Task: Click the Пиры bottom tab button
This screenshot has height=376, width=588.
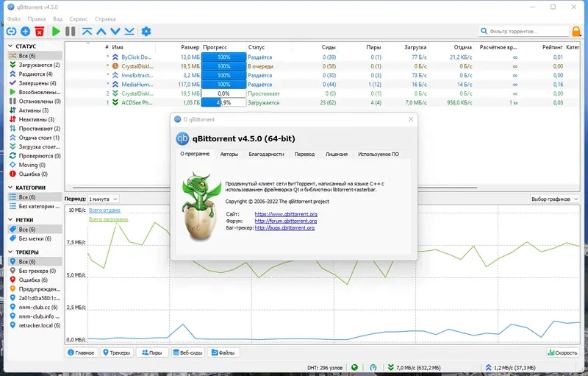Action: [152, 352]
